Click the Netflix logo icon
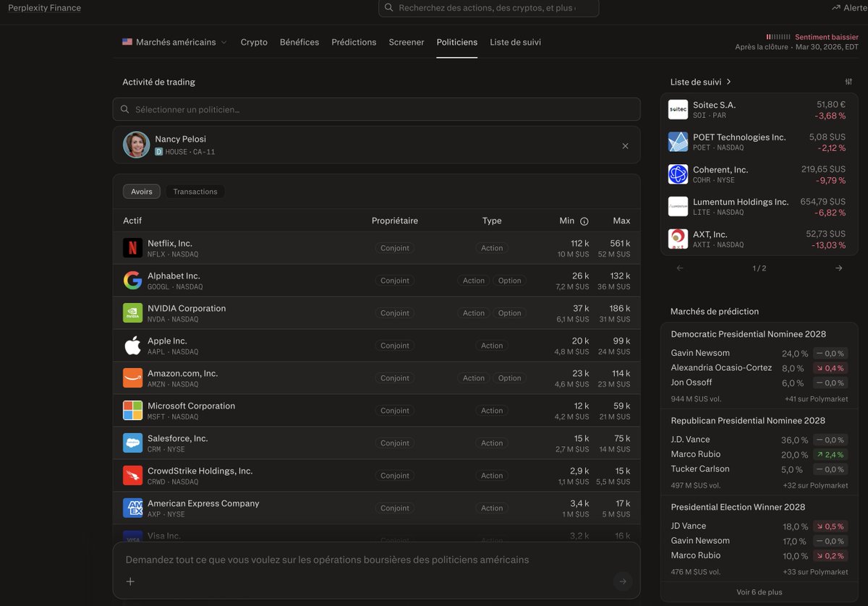This screenshot has height=606, width=868. click(132, 248)
